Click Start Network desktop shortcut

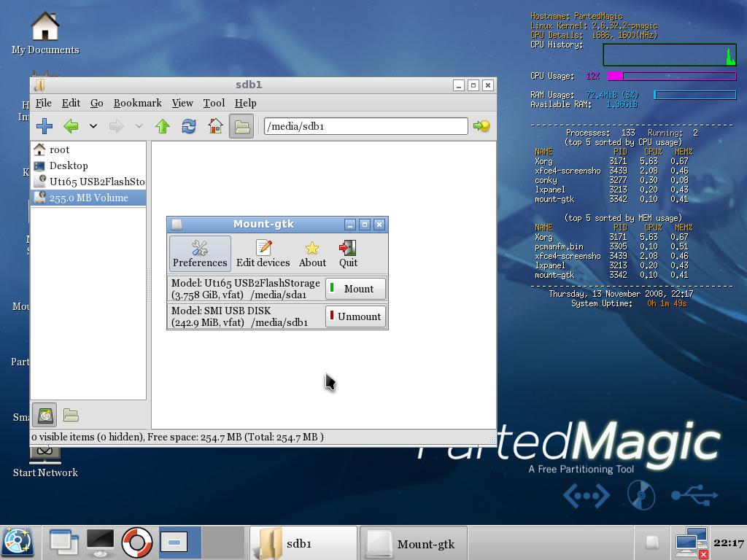tap(45, 462)
